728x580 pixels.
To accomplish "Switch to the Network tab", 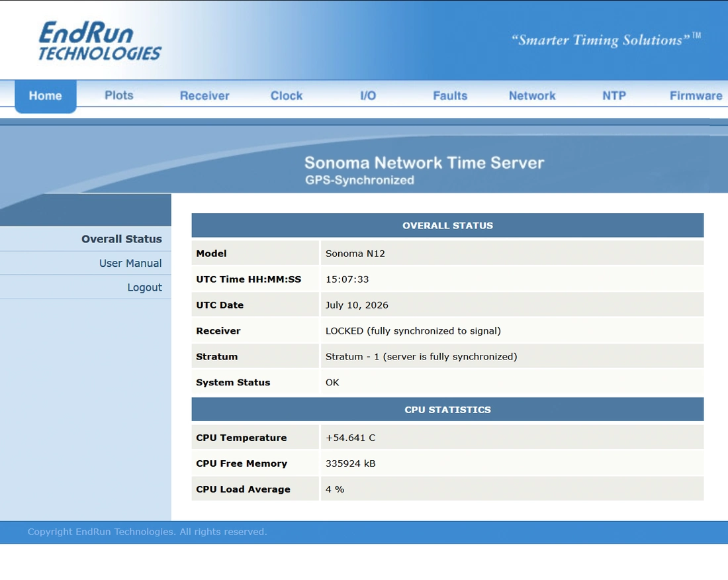I will (x=532, y=95).
